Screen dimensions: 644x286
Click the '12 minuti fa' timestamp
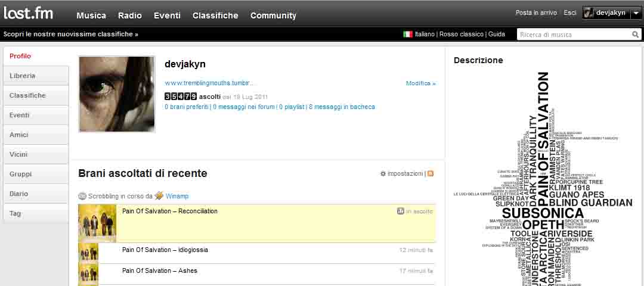(416, 250)
